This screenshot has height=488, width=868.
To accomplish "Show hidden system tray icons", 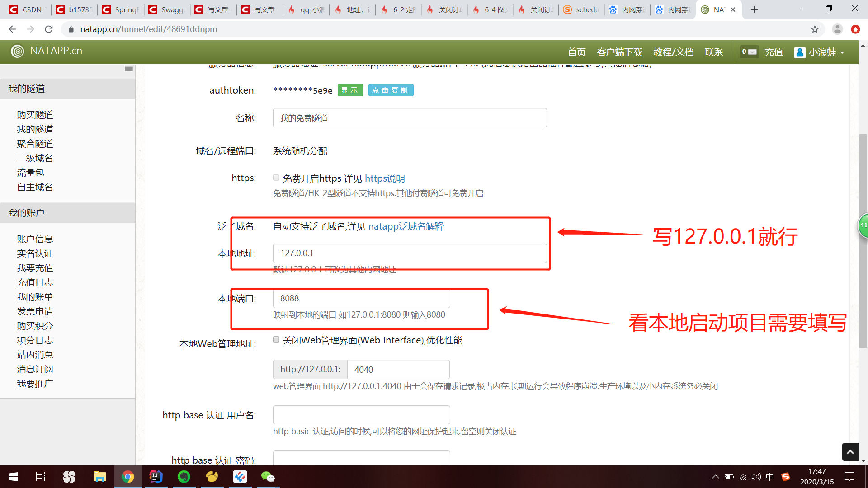I will tap(715, 477).
